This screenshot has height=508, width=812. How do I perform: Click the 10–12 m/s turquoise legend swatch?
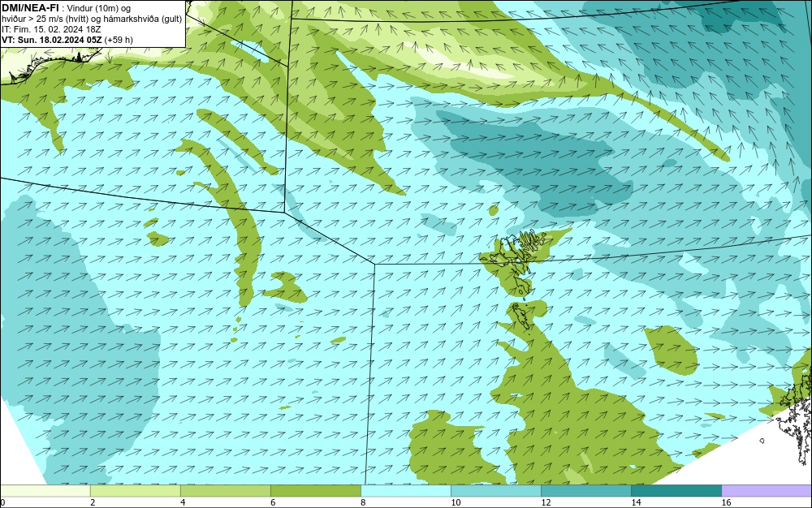point(495,491)
